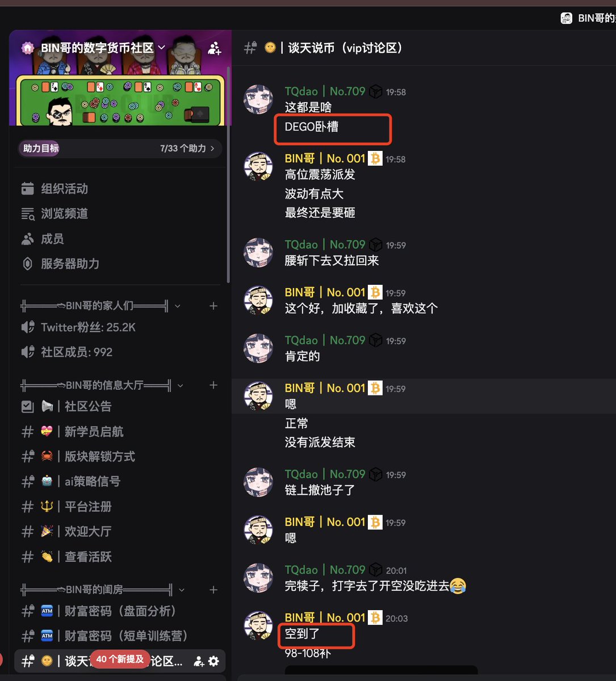The height and width of the screenshot is (681, 616).
Task: Click create invite icon beside channel gear
Action: (x=199, y=661)
